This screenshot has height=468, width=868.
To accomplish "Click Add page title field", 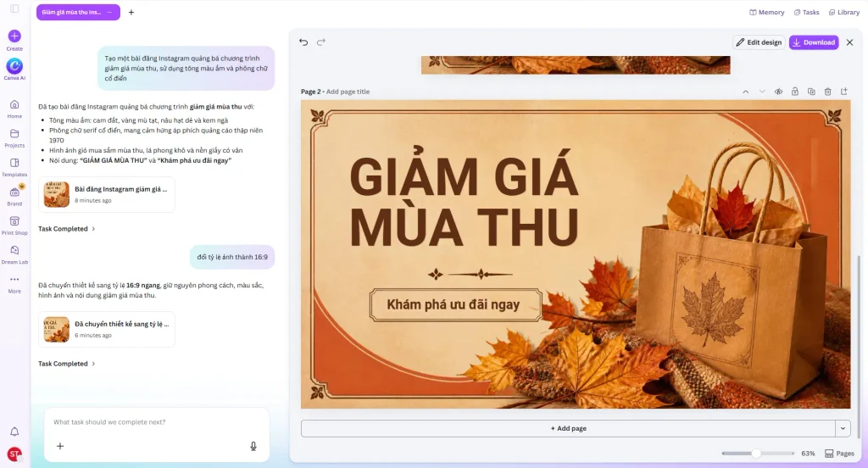I will click(x=348, y=92).
